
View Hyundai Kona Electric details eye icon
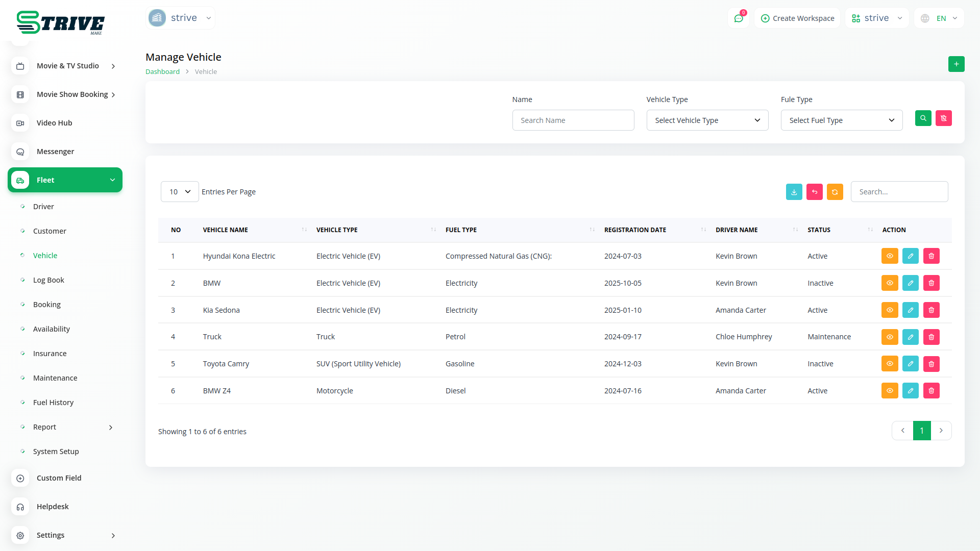[x=889, y=256]
